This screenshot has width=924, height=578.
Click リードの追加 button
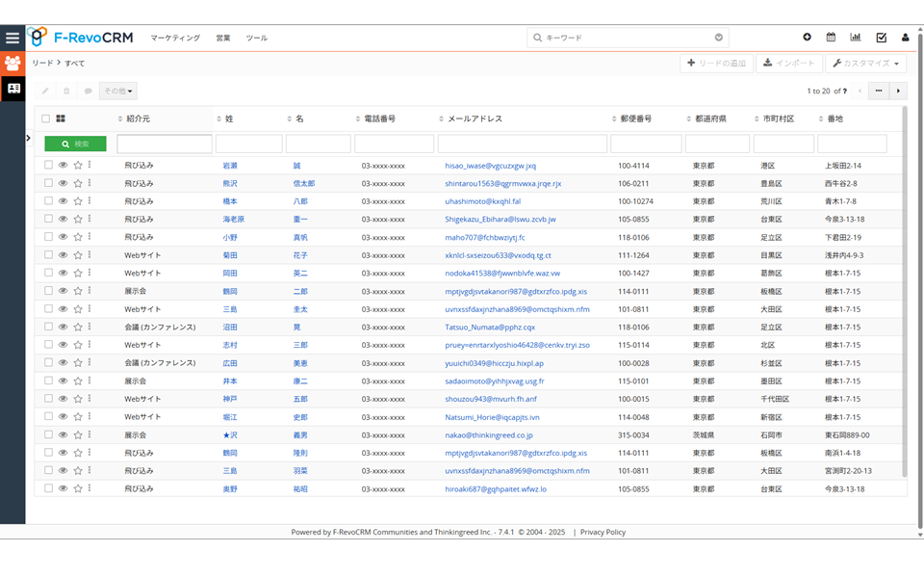click(x=716, y=64)
